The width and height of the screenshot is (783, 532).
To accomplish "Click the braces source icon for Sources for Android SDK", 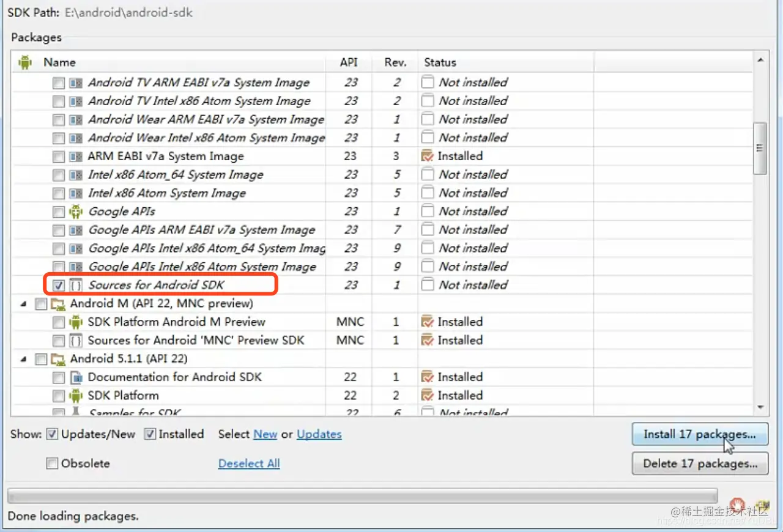I will (76, 285).
